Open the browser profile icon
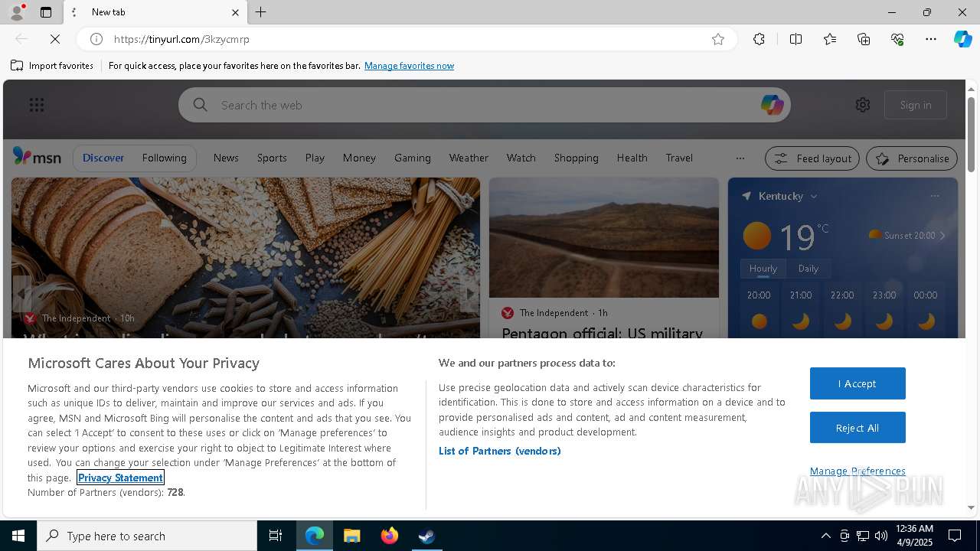The height and width of the screenshot is (551, 980). tap(16, 12)
